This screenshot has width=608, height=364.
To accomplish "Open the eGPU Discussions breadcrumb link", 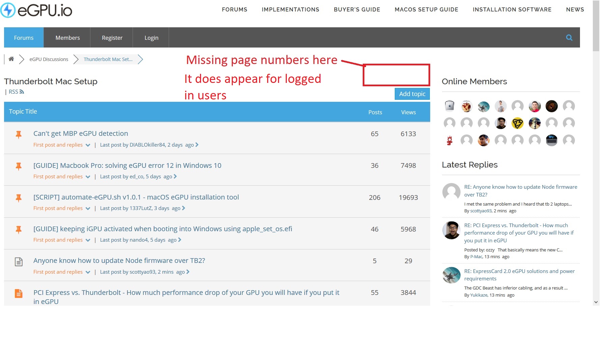I will pyautogui.click(x=49, y=59).
